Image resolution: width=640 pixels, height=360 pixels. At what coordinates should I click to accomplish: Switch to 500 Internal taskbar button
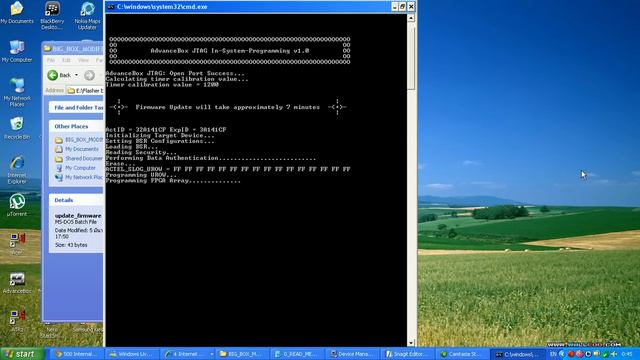76,354
